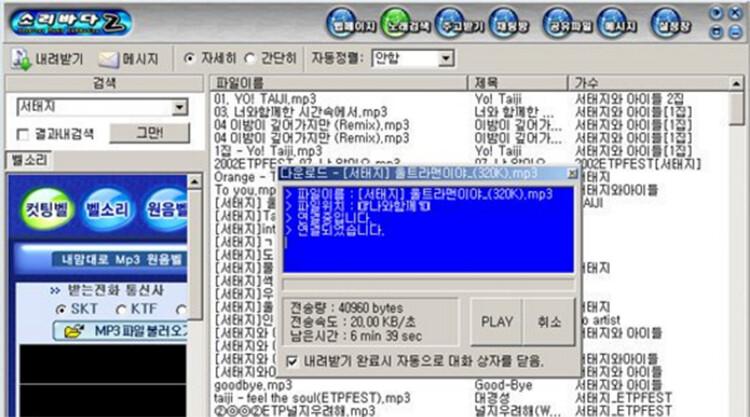Image resolution: width=750 pixels, height=417 pixels.
Task: Close the 다운로드 dialog with its X
Action: click(x=572, y=173)
